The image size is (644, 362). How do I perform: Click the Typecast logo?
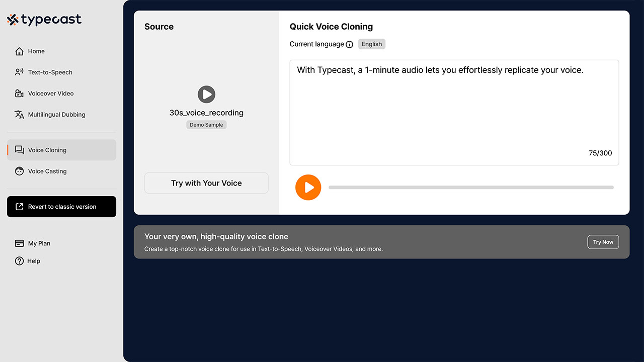coord(44,20)
